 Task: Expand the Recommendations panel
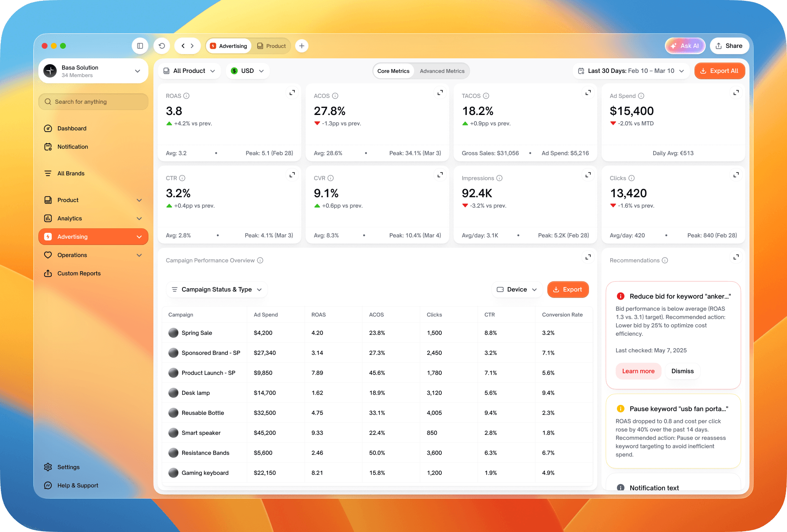(736, 257)
